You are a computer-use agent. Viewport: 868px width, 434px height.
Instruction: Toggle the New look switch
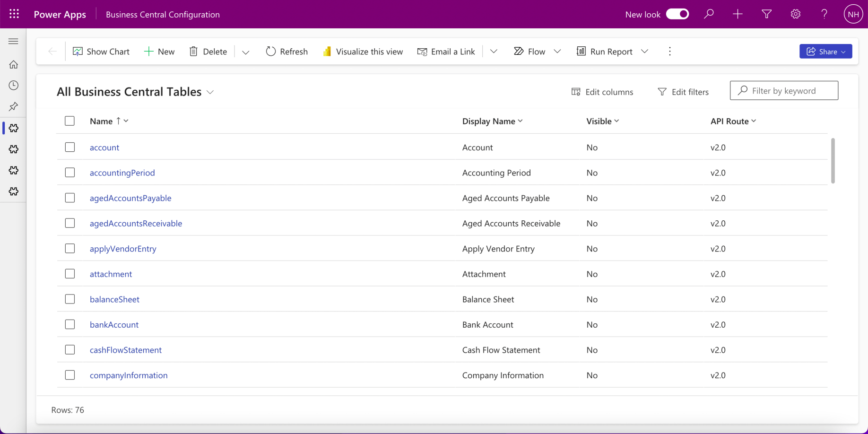tap(677, 14)
